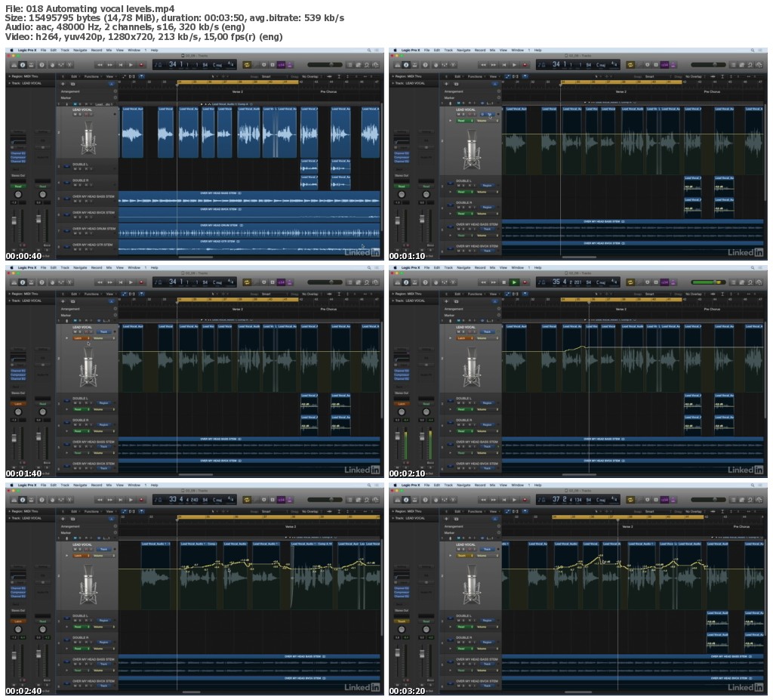Open File menu in the 00:00:40 frame
The height and width of the screenshot is (700, 773).
[x=43, y=50]
